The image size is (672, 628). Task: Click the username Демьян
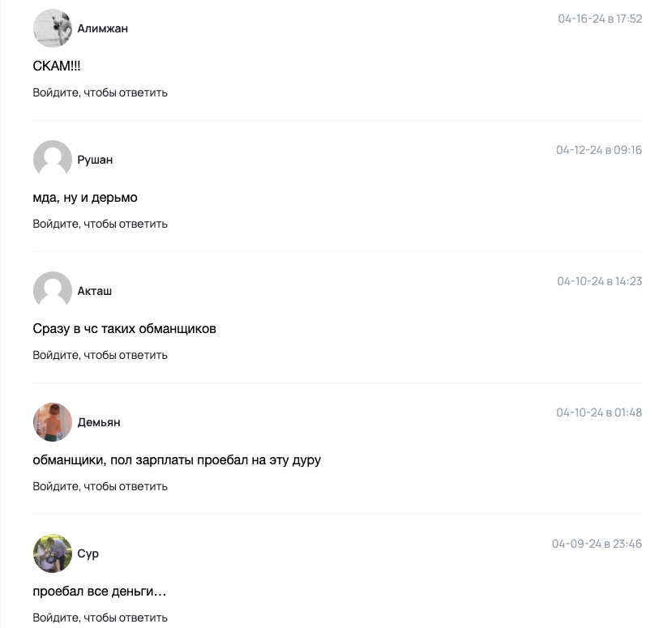99,422
